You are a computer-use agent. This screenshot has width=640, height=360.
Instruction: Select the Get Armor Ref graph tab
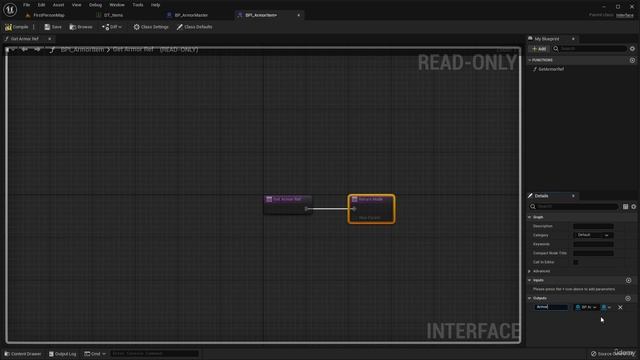click(24, 39)
